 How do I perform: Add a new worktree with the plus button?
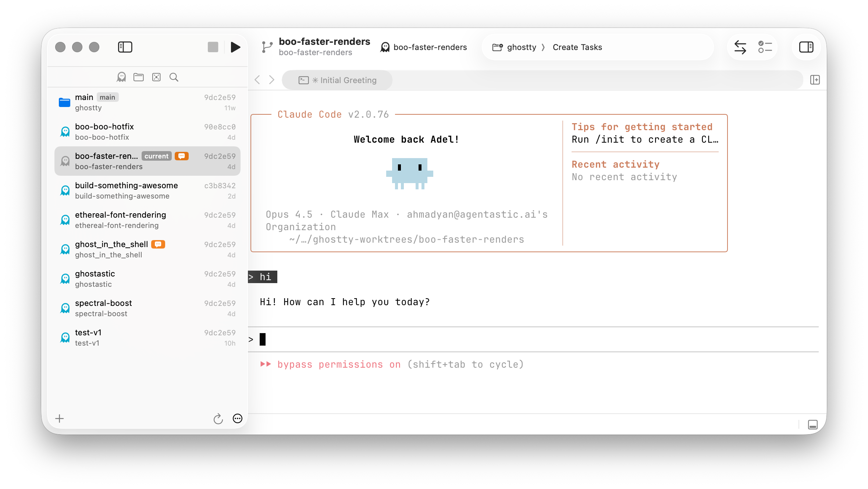tap(59, 418)
